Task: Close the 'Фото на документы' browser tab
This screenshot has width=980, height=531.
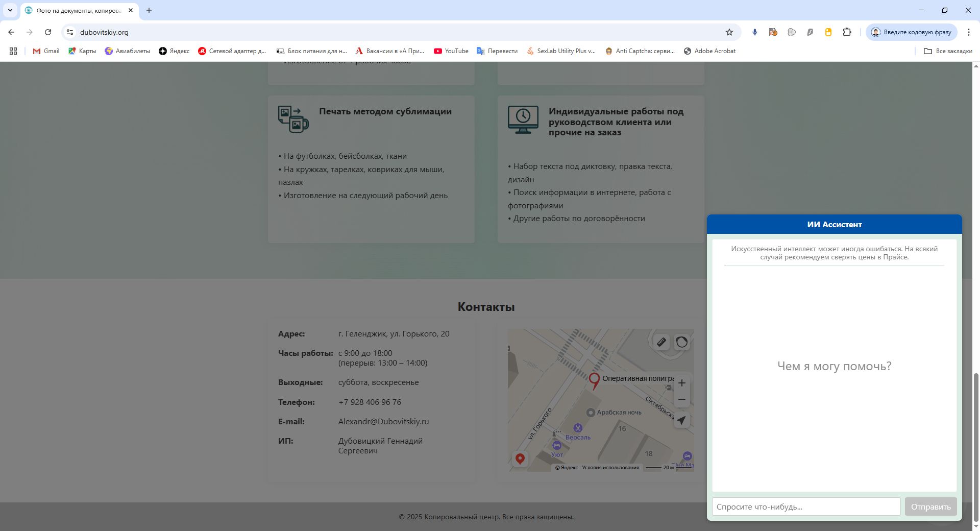Action: click(131, 10)
